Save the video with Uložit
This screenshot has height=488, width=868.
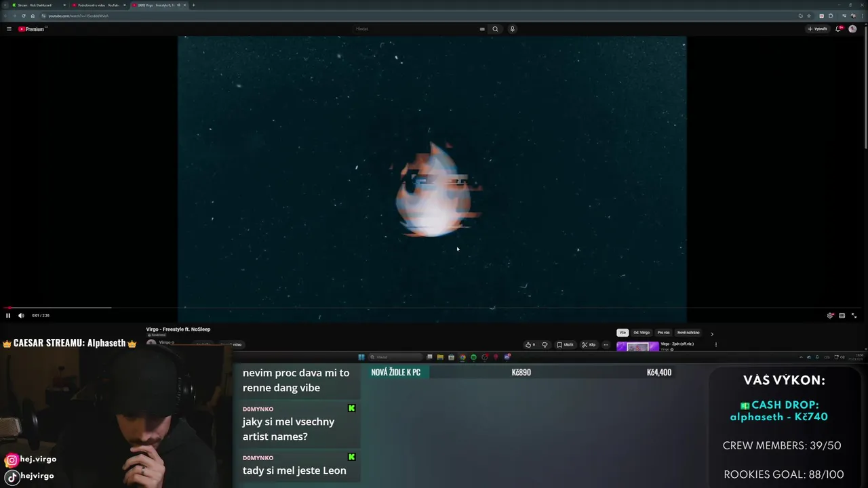click(566, 344)
